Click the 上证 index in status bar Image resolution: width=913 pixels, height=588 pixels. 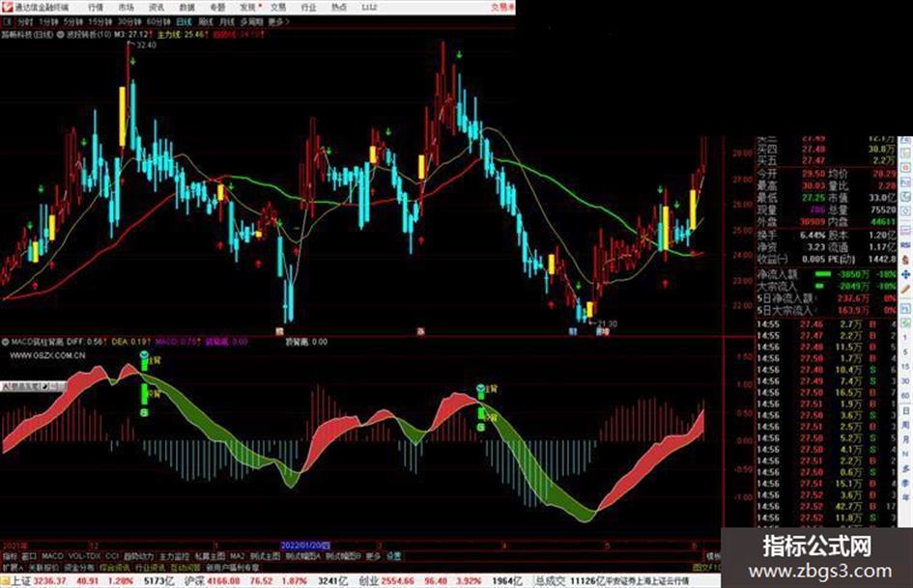(x=21, y=581)
